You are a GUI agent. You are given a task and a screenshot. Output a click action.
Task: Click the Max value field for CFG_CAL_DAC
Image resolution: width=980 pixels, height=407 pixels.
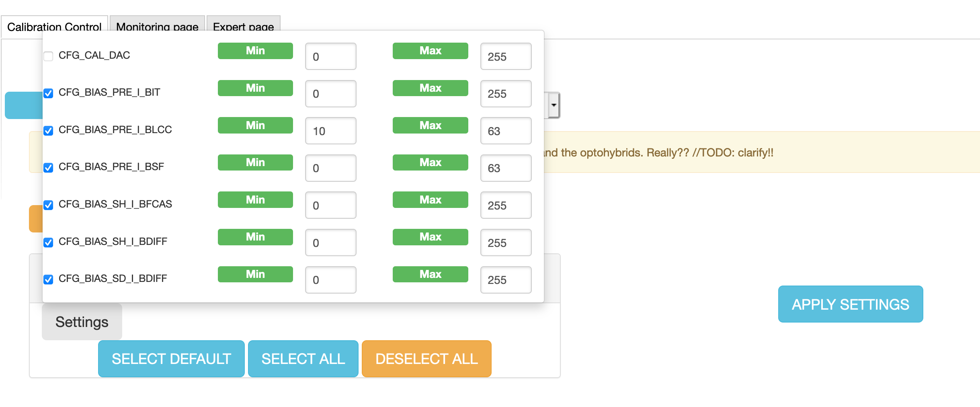(x=506, y=56)
